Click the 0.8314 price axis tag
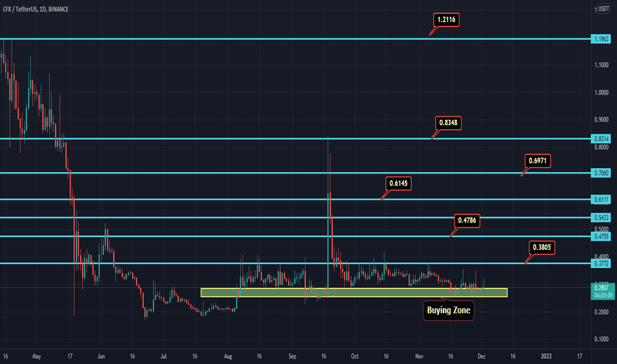Screen dimensions: 617x364 point(601,138)
